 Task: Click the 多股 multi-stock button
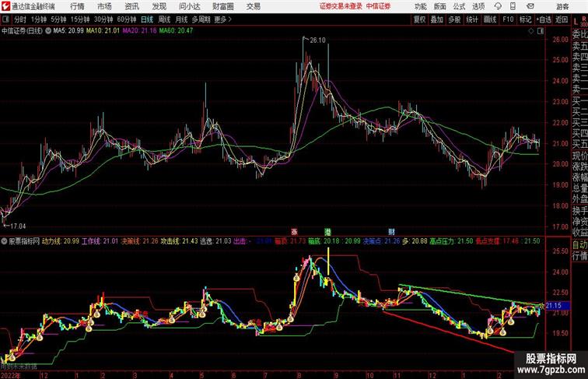[454, 19]
